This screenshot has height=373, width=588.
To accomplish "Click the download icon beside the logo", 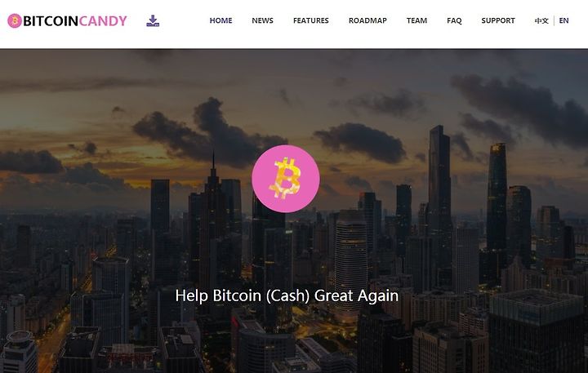I will (153, 20).
